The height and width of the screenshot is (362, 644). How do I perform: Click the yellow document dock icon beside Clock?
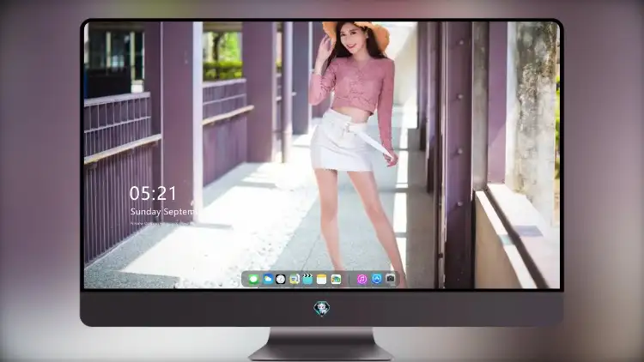pos(294,280)
